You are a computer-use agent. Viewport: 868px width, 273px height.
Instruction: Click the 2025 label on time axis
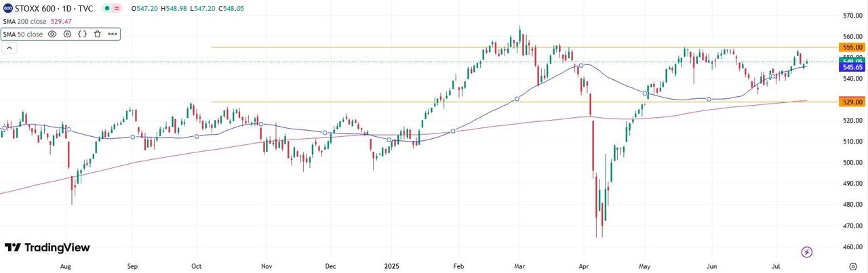pos(393,267)
